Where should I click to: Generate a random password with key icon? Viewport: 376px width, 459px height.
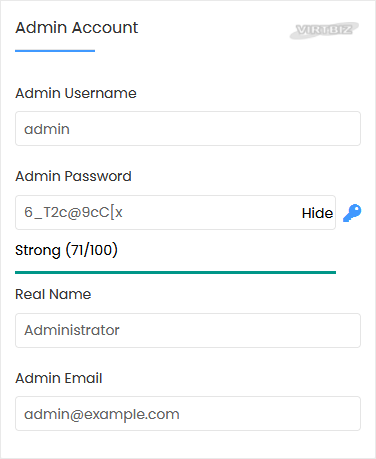click(x=352, y=213)
